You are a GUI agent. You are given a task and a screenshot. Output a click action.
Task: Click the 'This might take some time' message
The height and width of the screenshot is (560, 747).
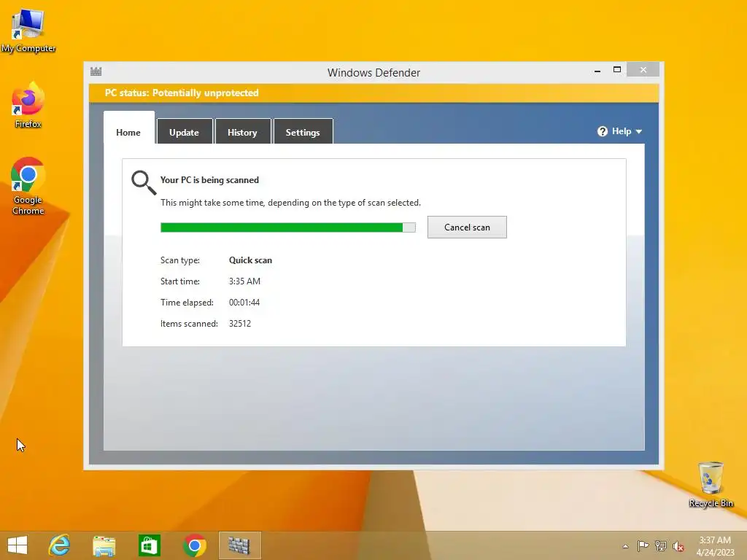point(290,203)
